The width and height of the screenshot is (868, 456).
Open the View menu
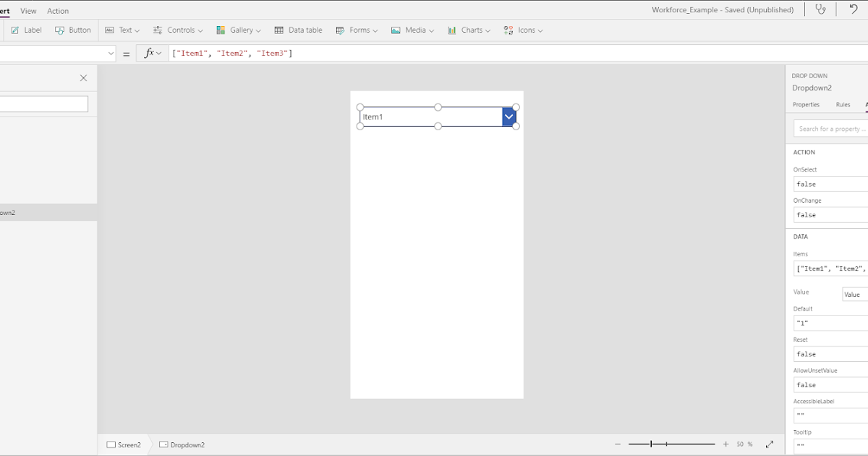coord(28,10)
